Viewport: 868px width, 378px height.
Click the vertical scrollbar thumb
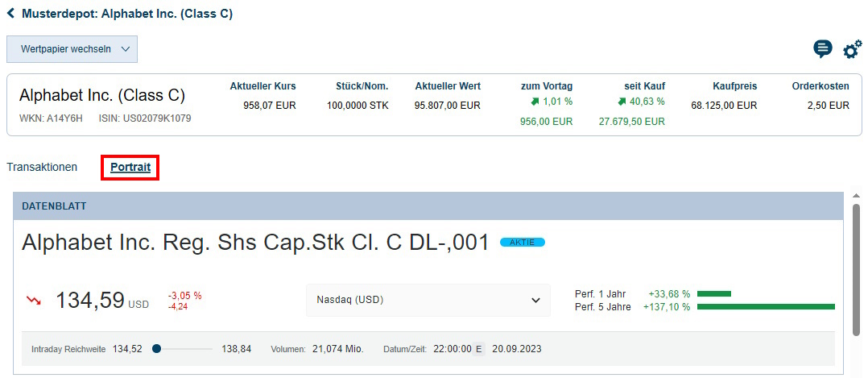point(856,270)
